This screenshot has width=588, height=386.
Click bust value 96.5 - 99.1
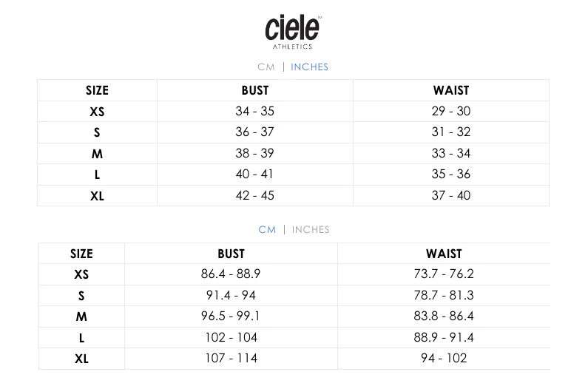pyautogui.click(x=231, y=316)
